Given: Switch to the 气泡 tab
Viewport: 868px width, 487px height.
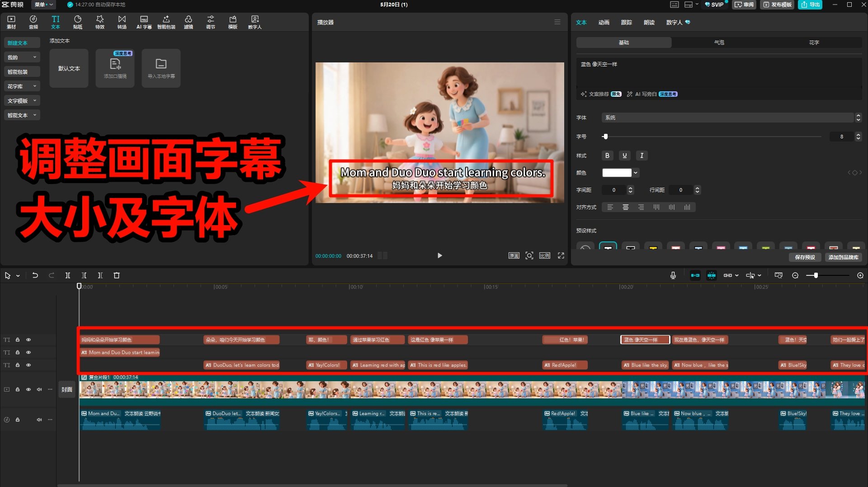Looking at the screenshot, I should click(719, 42).
